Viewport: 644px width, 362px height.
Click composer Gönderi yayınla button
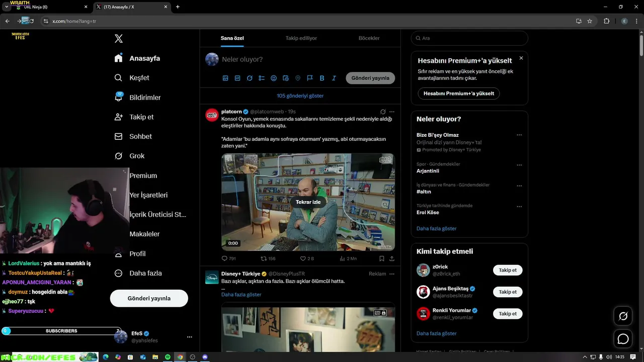pyautogui.click(x=370, y=78)
